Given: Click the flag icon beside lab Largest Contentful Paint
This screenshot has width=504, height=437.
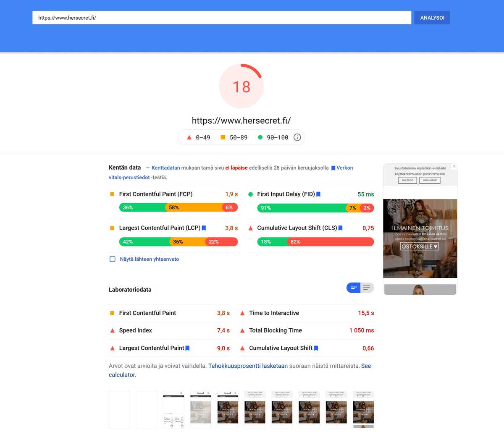Looking at the screenshot, I should [x=187, y=348].
